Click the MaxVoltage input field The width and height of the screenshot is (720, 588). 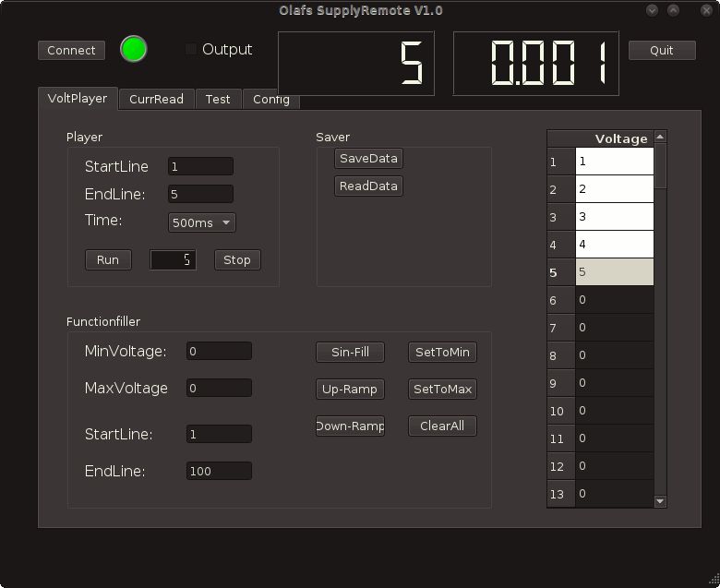coord(219,389)
